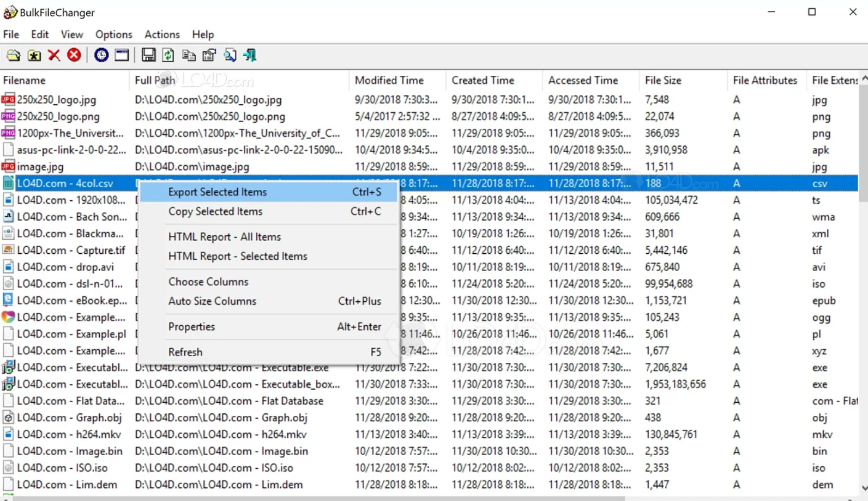Click the icon of LO4D.com - Bach Son...
The image size is (868, 501).
[x=8, y=217]
